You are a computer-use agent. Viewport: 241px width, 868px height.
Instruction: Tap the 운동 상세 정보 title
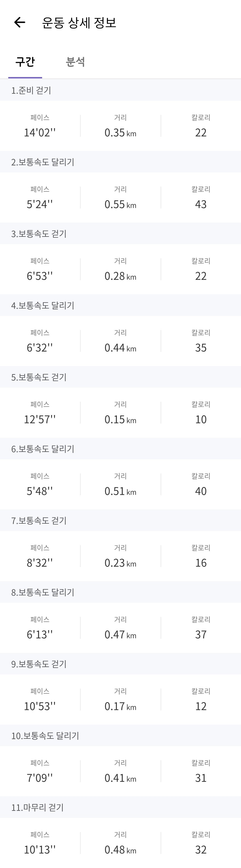coord(79,23)
